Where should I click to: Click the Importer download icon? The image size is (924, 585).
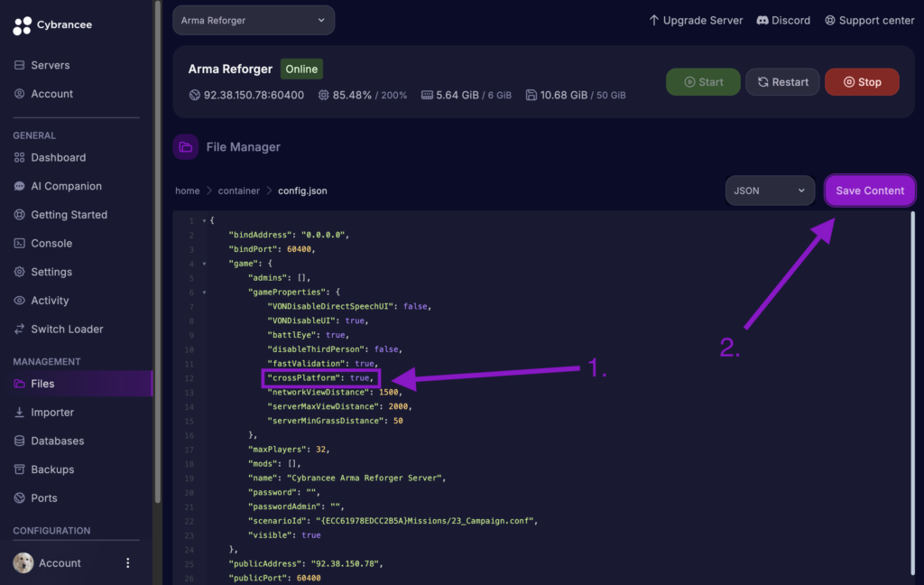20,413
